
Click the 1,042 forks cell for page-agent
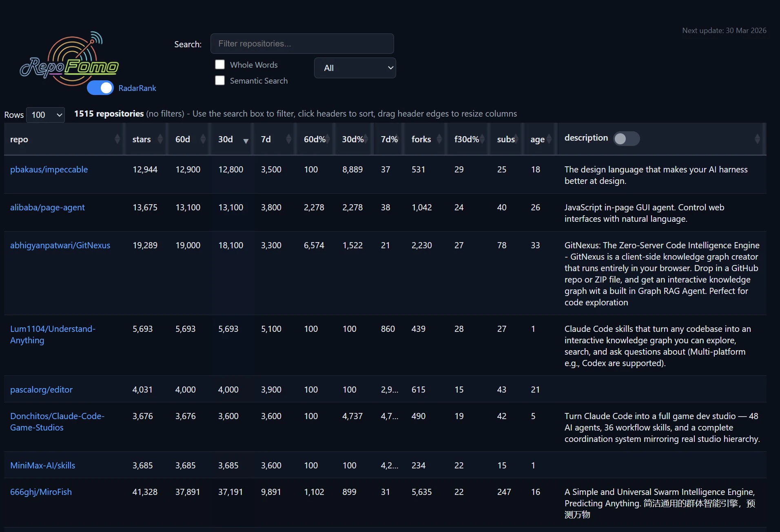pos(421,208)
